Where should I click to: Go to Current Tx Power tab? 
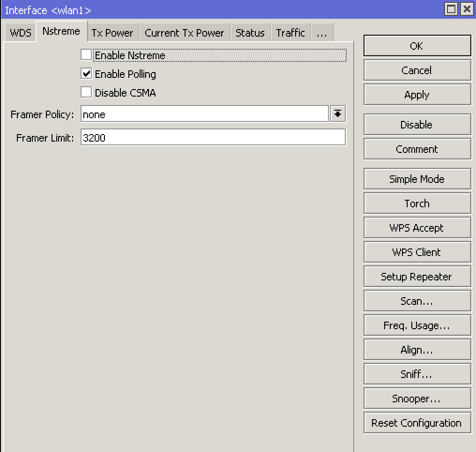[x=184, y=32]
